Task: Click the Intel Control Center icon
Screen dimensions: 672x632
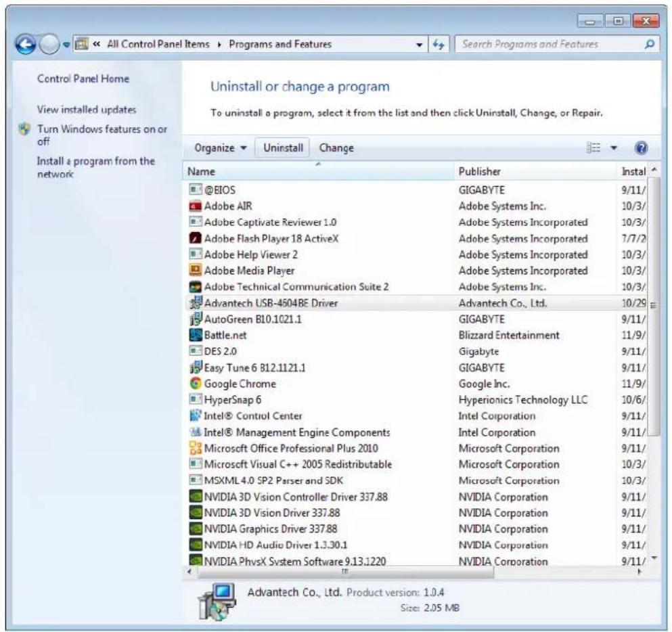Action: pos(196,415)
